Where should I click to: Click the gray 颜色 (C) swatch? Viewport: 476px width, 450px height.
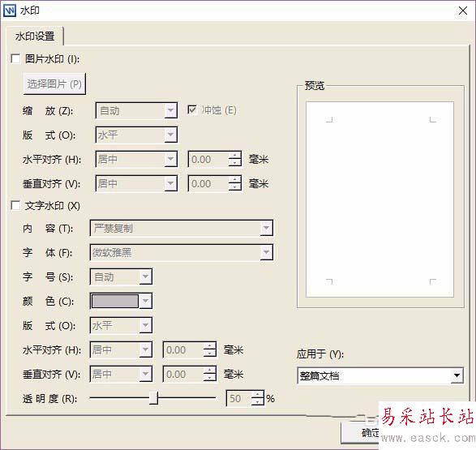[115, 302]
